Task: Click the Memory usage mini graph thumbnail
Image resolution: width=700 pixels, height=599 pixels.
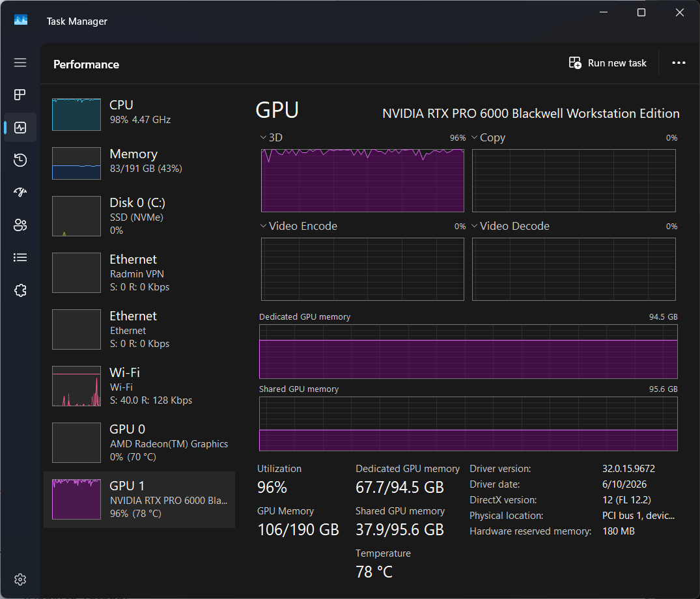Action: tap(76, 163)
